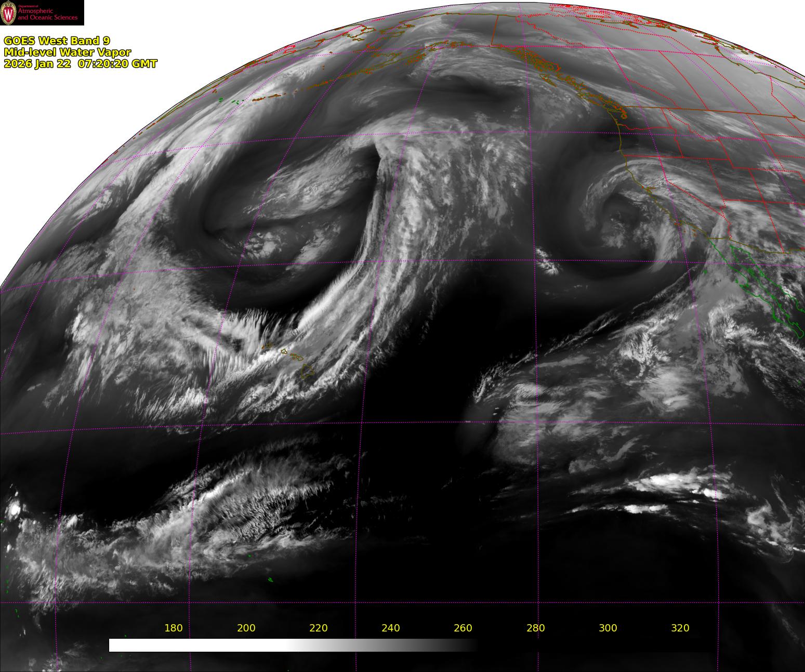Click the University of Wisconsin crest logo
This screenshot has width=805, height=672.
[x=8, y=13]
